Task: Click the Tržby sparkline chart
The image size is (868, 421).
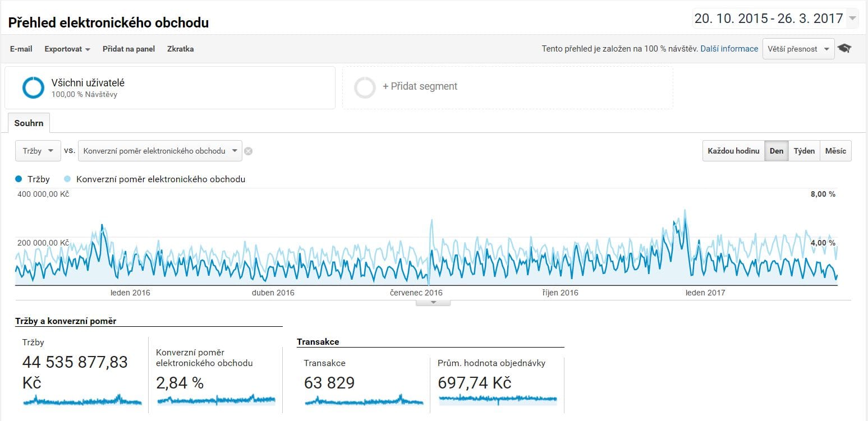Action: (82, 400)
